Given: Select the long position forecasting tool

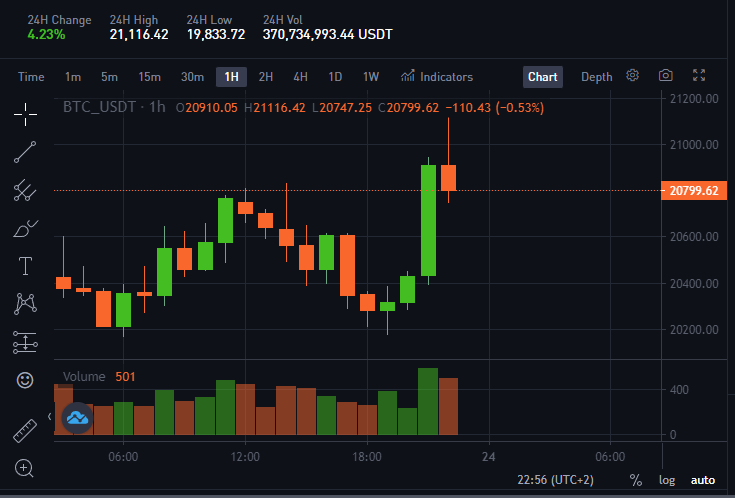Looking at the screenshot, I should [x=25, y=342].
